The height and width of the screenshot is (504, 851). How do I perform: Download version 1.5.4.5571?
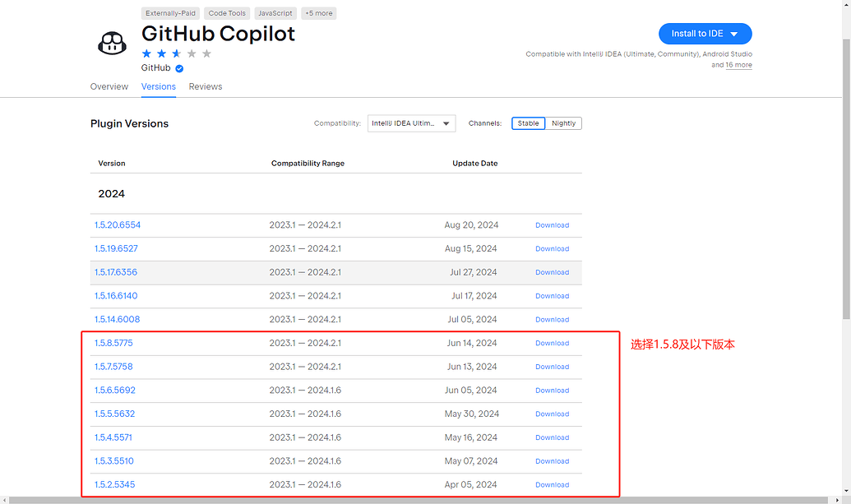(x=552, y=437)
